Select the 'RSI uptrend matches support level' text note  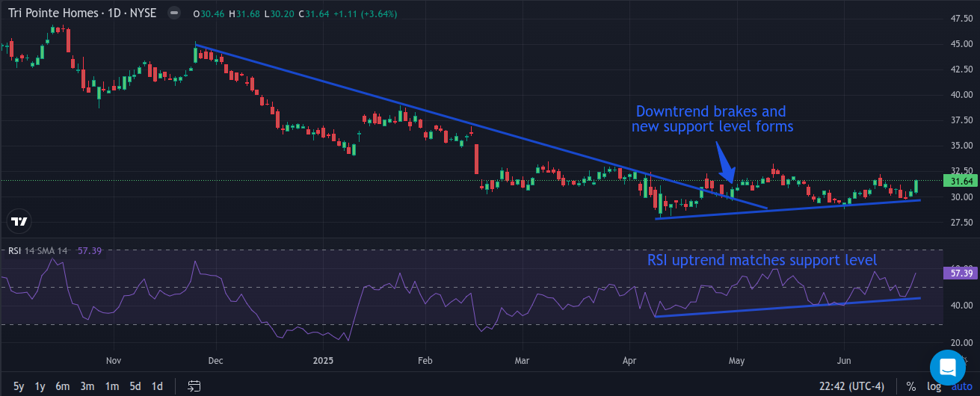tap(762, 260)
